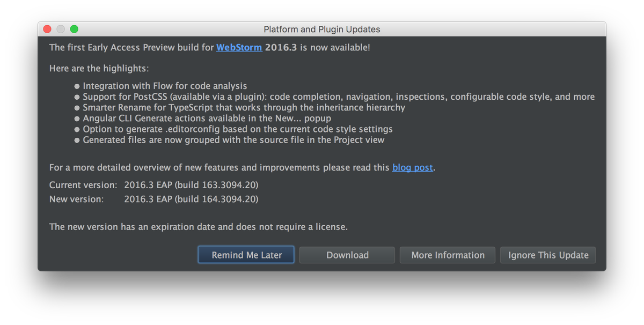This screenshot has height=325, width=644.
Task: Click new version build 164.3094.20 value
Action: (191, 199)
